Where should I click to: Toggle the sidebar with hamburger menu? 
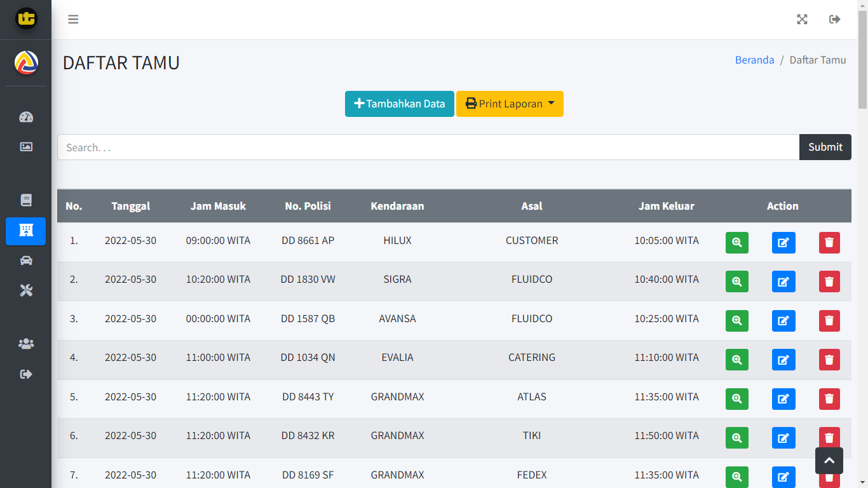[73, 20]
